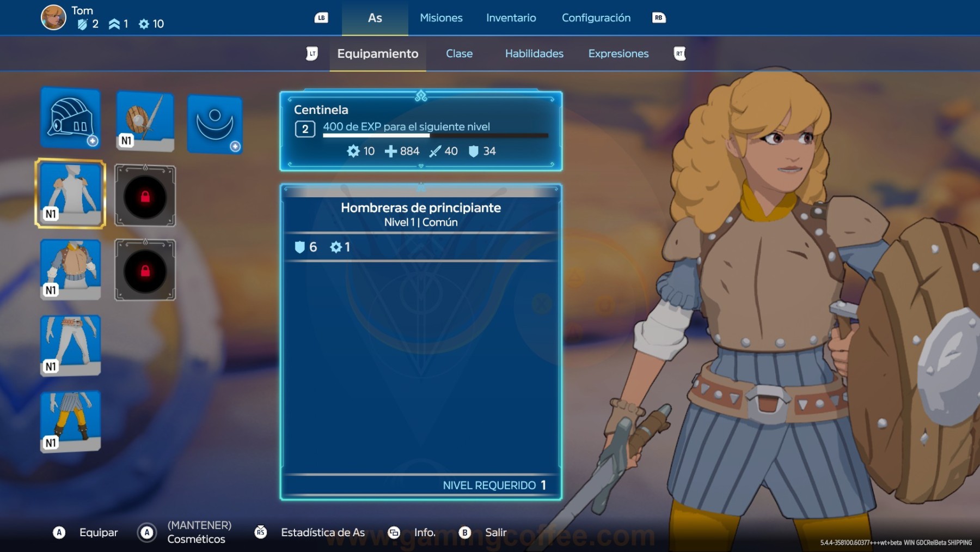Open the As main tab
The height and width of the screenshot is (552, 980).
tap(375, 18)
